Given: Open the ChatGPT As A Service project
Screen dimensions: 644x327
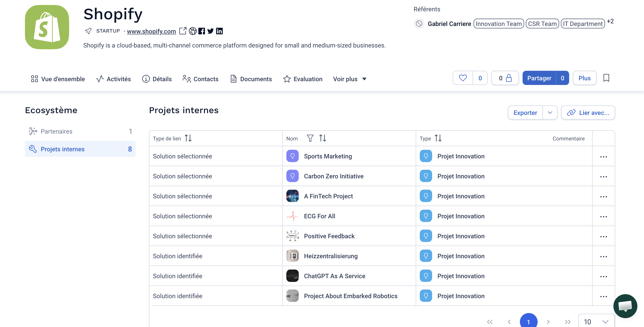Looking at the screenshot, I should point(334,276).
